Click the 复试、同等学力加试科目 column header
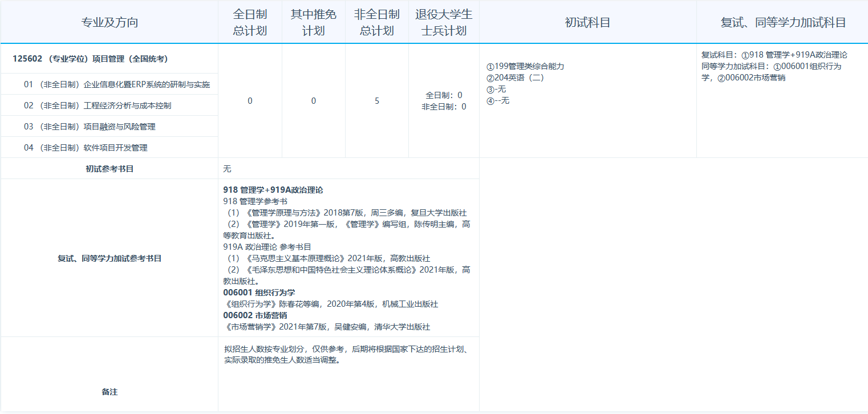The height and width of the screenshot is (414, 868). pos(783,22)
